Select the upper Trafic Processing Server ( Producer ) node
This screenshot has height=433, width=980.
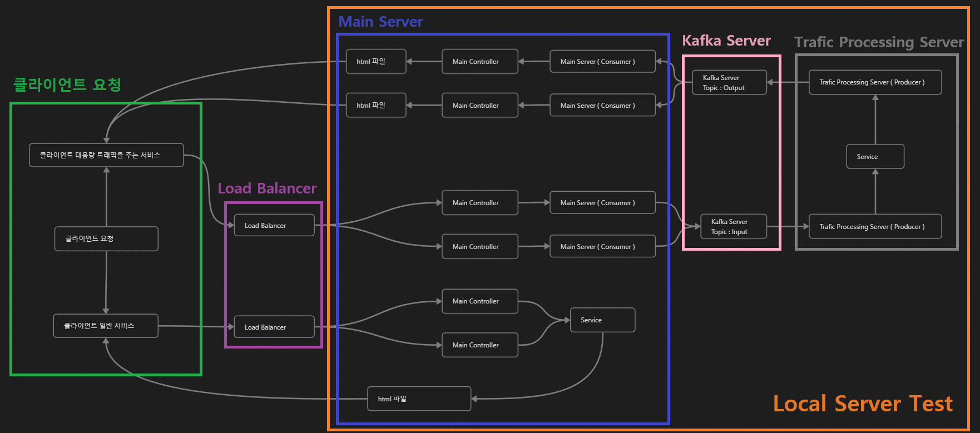pos(875,82)
